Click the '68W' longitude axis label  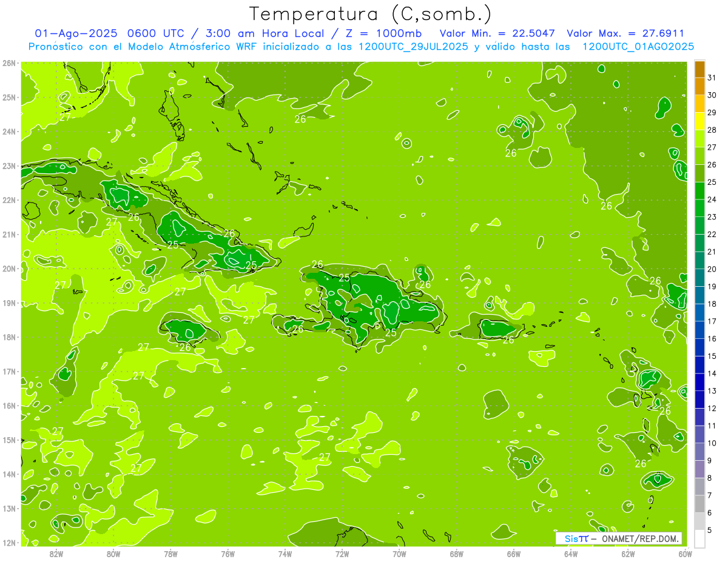[x=456, y=554]
